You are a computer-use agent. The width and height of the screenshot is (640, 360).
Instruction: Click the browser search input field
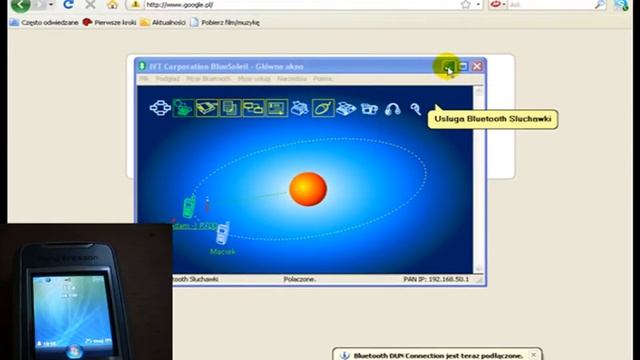[551, 4]
